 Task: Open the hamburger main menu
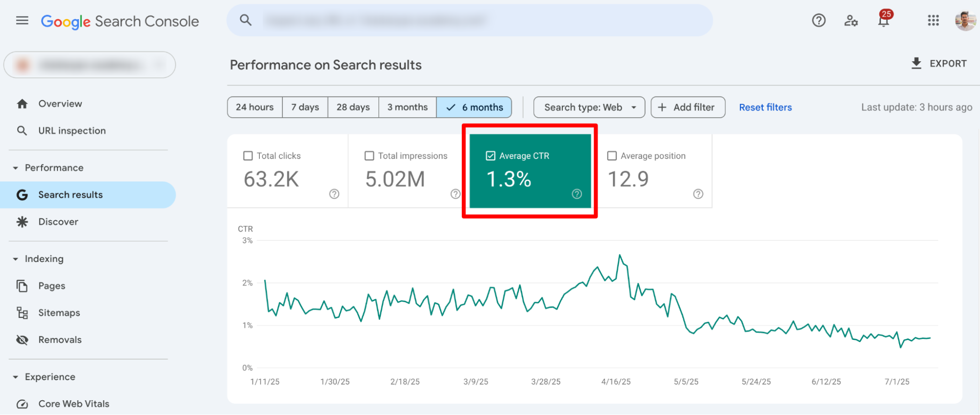[22, 21]
